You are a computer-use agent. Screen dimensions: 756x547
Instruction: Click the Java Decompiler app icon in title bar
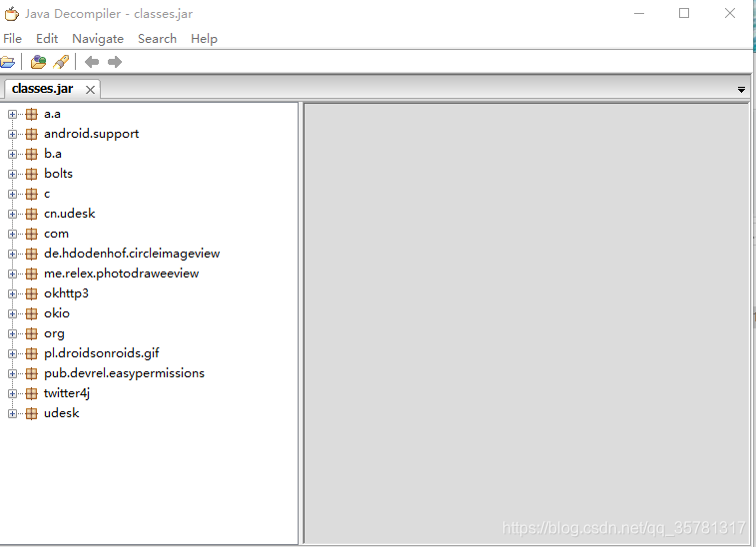point(12,14)
